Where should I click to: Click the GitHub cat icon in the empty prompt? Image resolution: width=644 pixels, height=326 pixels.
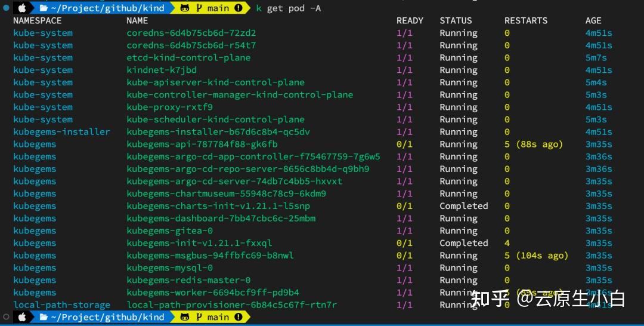point(185,317)
